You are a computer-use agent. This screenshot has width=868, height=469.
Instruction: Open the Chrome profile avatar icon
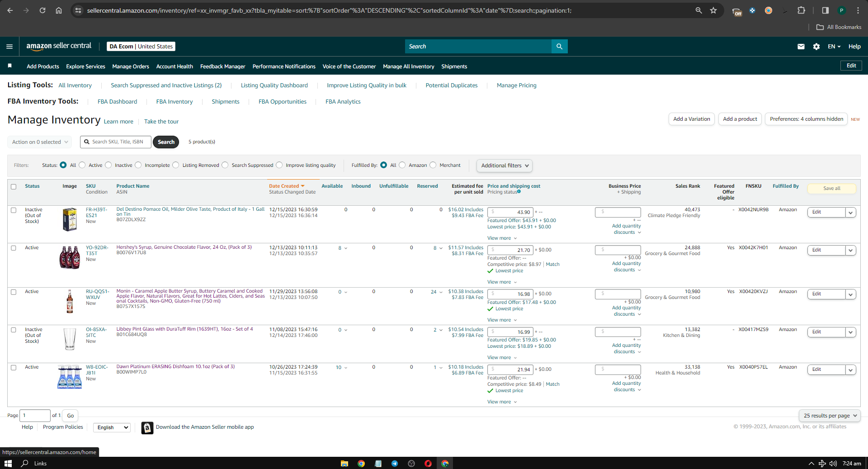point(841,10)
